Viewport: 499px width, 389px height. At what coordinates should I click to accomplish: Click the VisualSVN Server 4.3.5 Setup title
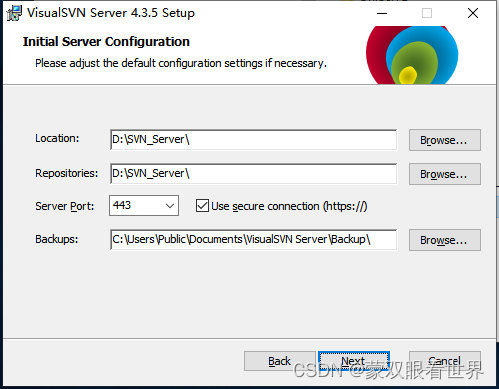click(111, 13)
